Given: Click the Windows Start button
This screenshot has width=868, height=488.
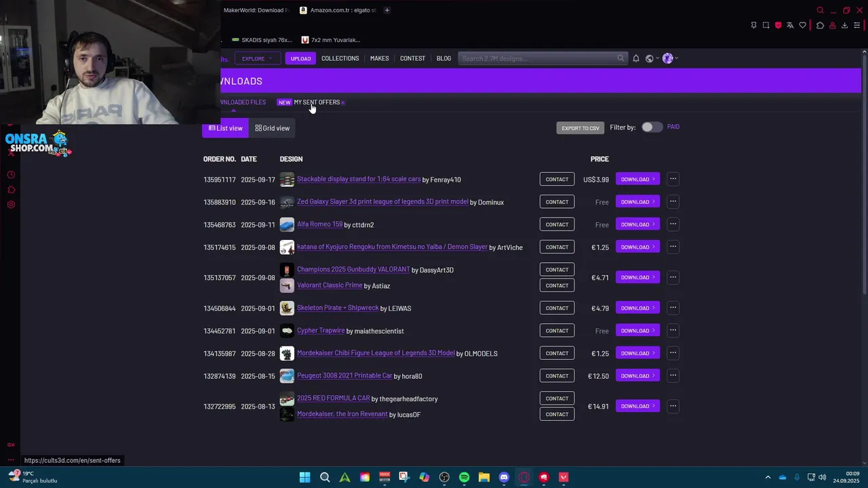Looking at the screenshot, I should [x=305, y=477].
